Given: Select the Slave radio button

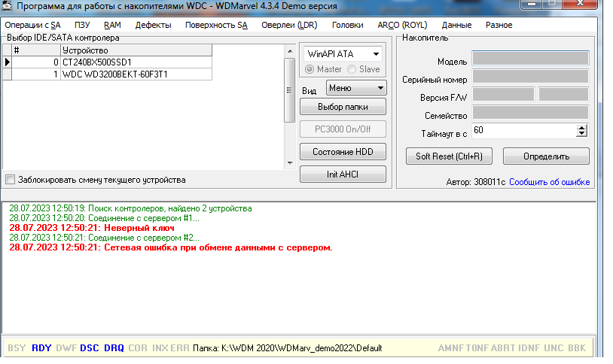Looking at the screenshot, I should tap(352, 69).
